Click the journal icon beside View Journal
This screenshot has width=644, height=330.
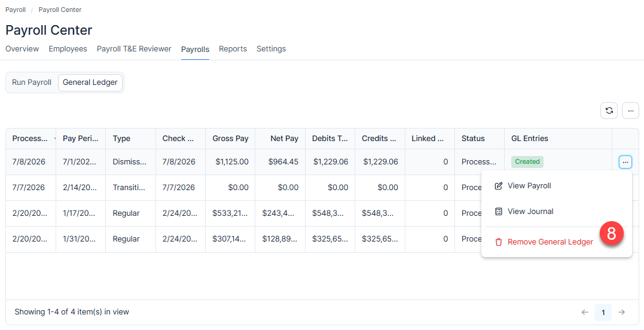pos(498,212)
